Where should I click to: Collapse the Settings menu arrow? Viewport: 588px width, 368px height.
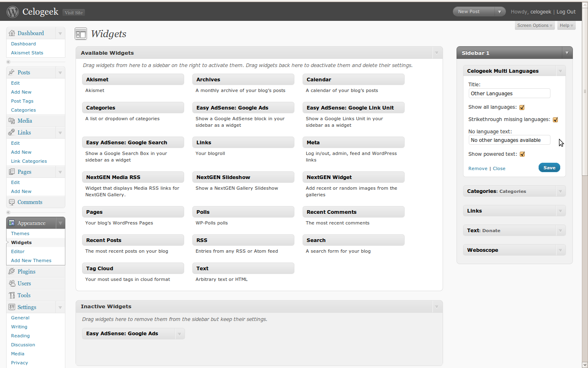[60, 307]
